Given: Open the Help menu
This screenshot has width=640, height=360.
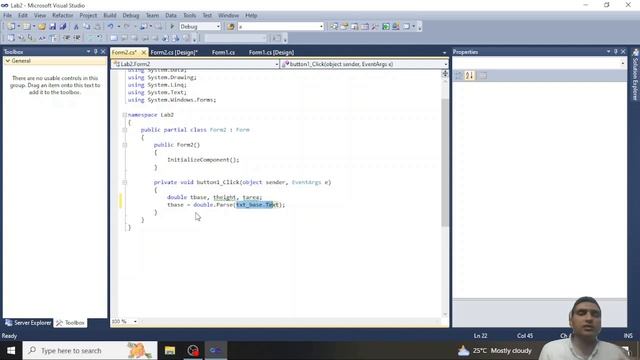Looking at the screenshot, I should (x=251, y=16).
